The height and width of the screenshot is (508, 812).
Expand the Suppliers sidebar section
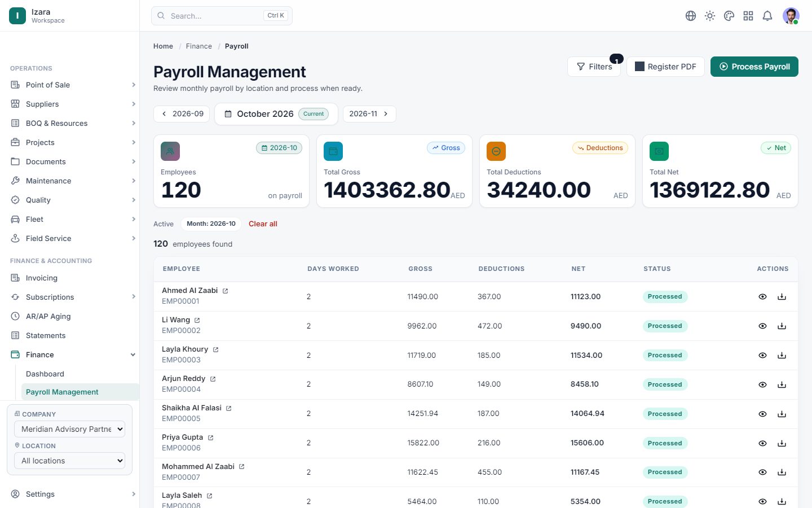tap(74, 104)
